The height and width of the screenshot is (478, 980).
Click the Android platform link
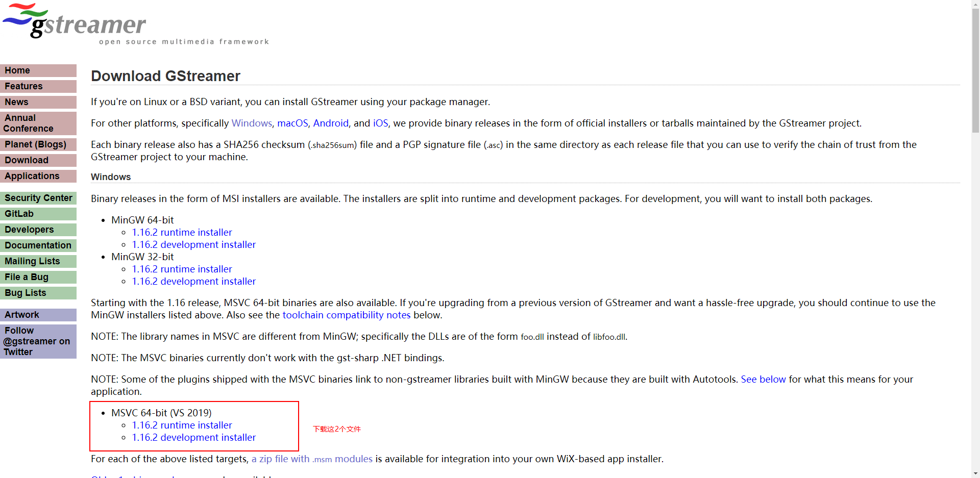(x=331, y=123)
